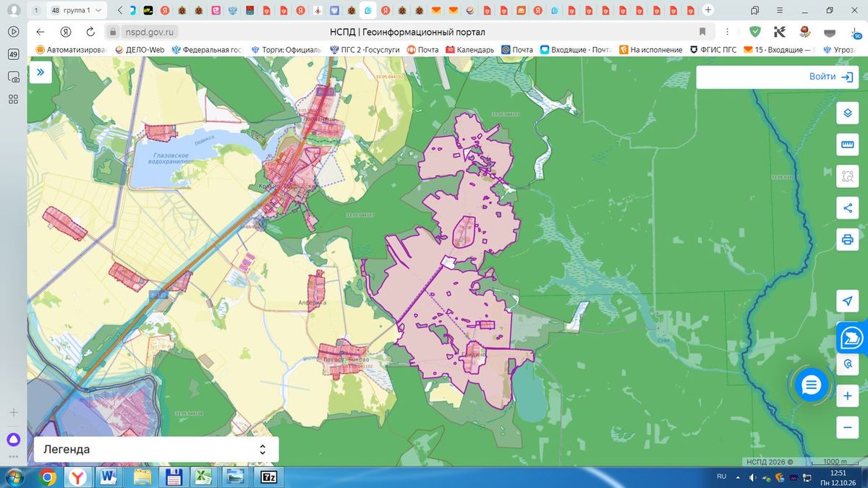Reload the page with refresh icon

90,32
